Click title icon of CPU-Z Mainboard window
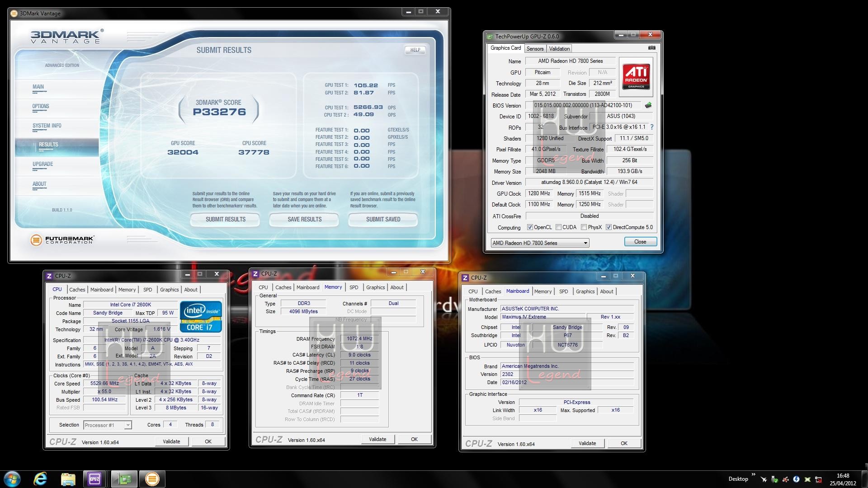The height and width of the screenshot is (488, 868). pos(465,277)
